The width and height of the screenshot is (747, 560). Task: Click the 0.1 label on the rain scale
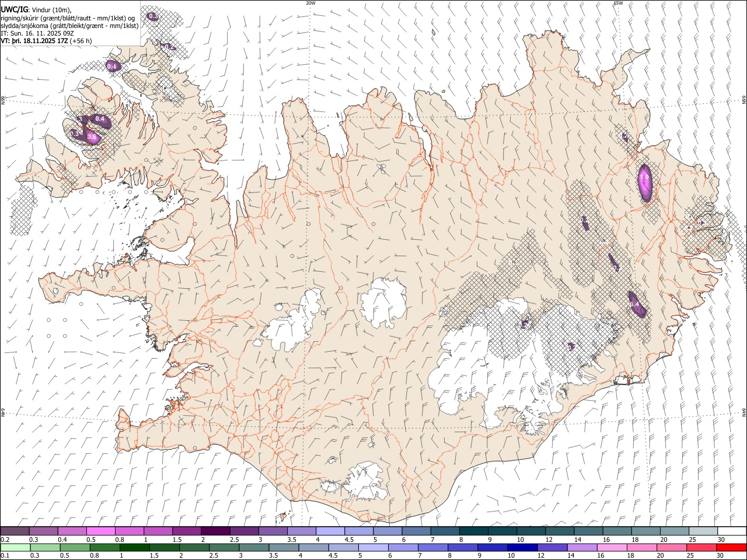5,556
